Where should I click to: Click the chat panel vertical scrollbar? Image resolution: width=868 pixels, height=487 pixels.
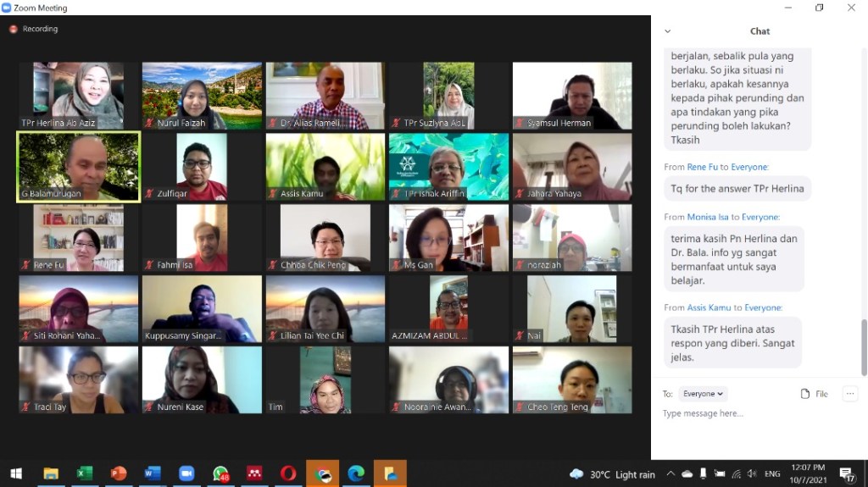point(864,346)
